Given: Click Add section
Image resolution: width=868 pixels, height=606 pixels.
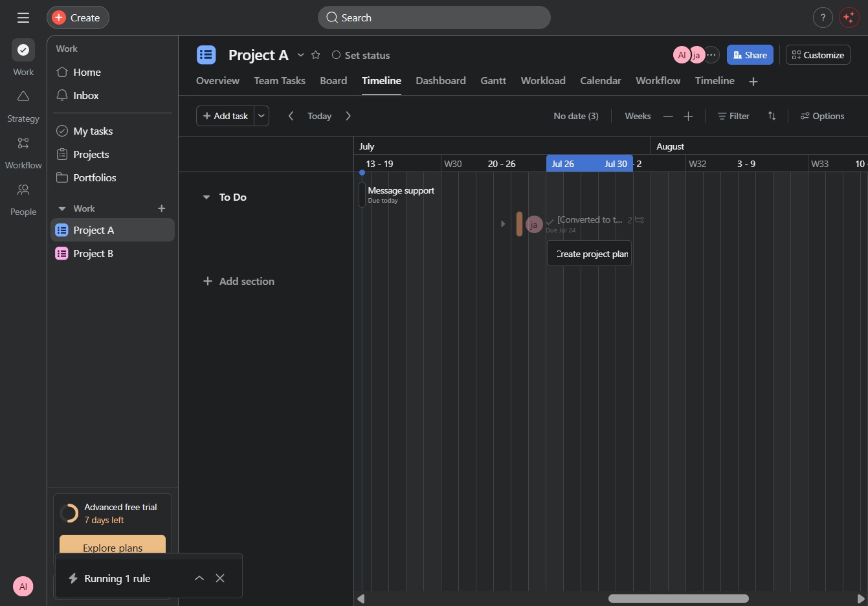Looking at the screenshot, I should (238, 281).
